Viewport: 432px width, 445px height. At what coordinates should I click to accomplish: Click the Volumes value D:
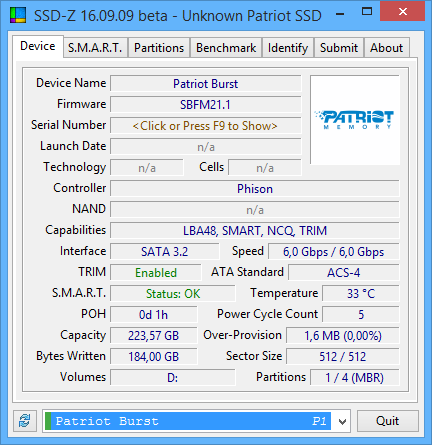(173, 378)
